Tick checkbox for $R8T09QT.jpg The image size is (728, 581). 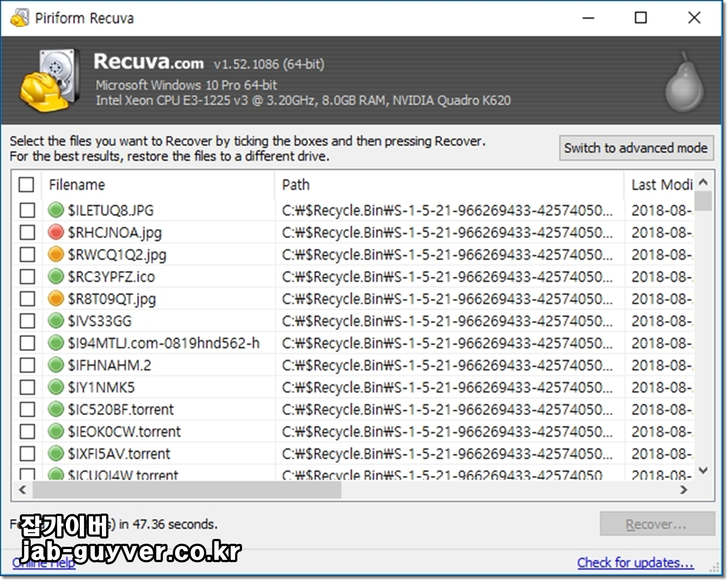(27, 299)
